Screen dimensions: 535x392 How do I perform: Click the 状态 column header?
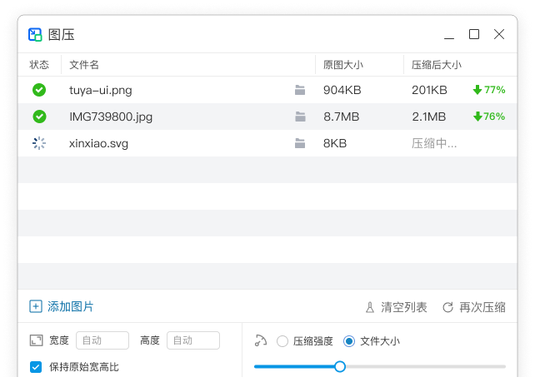pos(39,64)
